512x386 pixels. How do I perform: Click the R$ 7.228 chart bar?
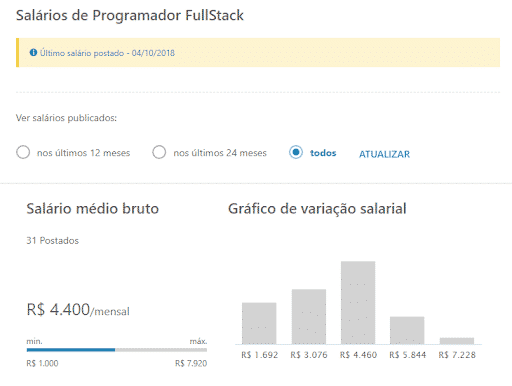(457, 341)
